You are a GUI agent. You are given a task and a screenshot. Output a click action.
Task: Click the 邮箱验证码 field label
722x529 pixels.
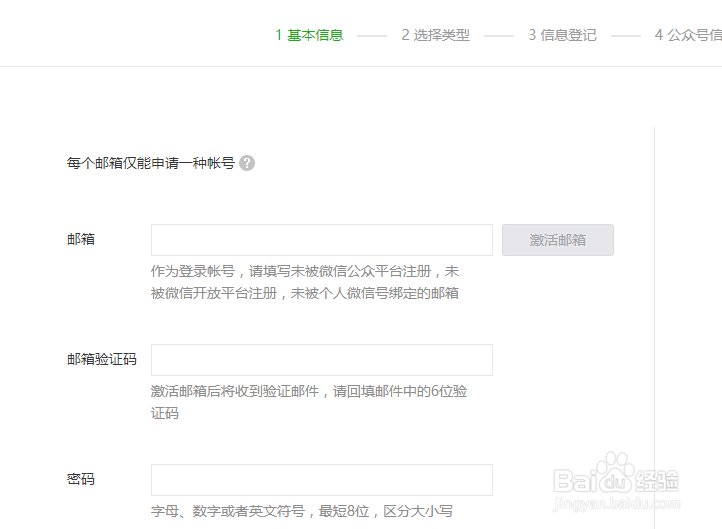pyautogui.click(x=102, y=359)
